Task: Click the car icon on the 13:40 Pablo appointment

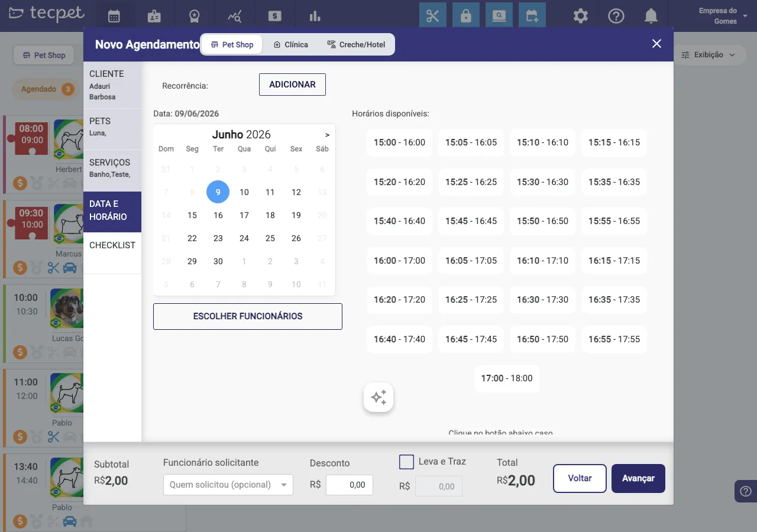Action: (x=70, y=521)
